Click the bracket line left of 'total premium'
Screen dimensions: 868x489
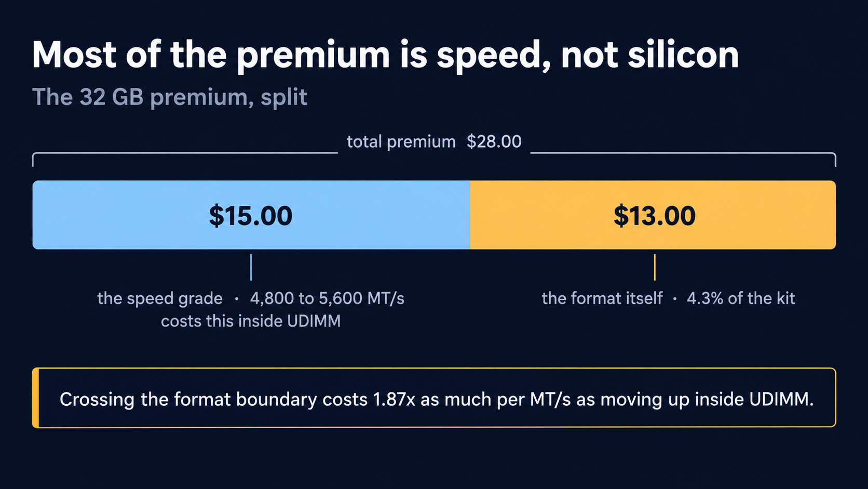tap(185, 155)
